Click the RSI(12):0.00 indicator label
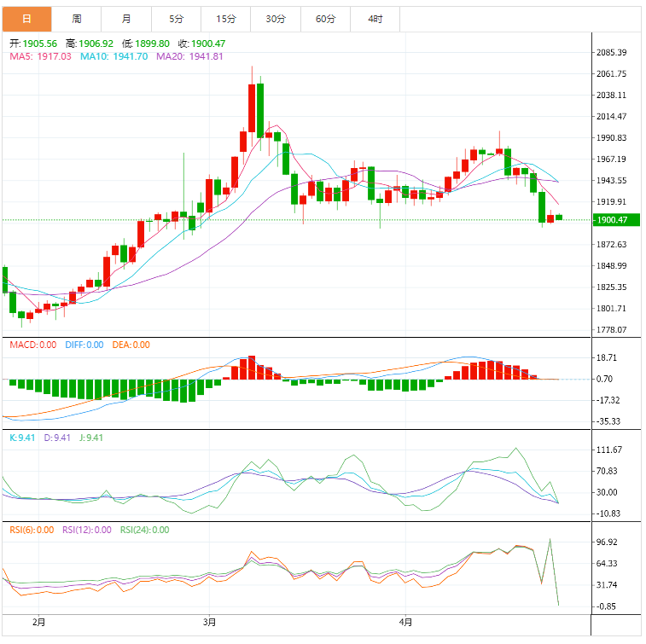 87,530
